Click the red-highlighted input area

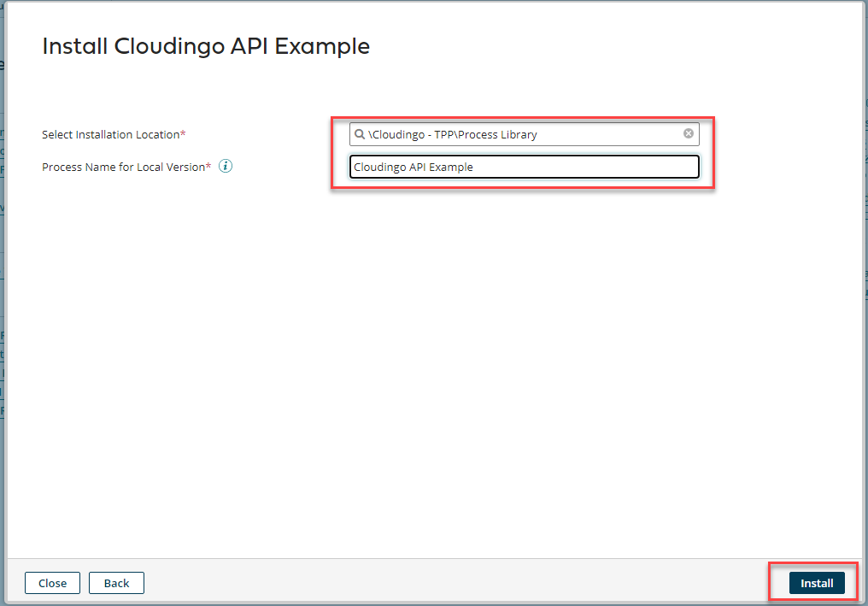pos(523,150)
